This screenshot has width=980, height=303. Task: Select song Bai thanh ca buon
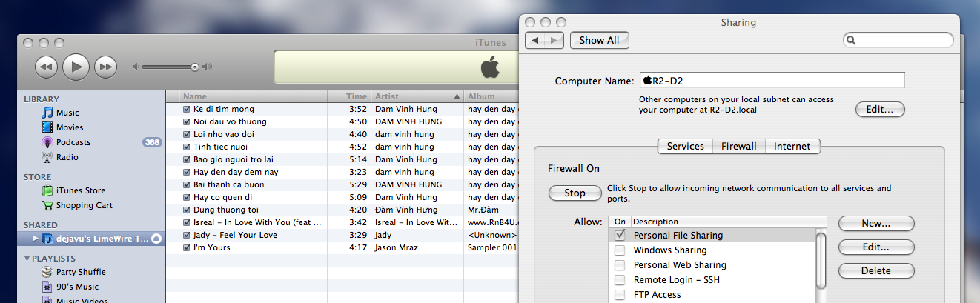[228, 184]
